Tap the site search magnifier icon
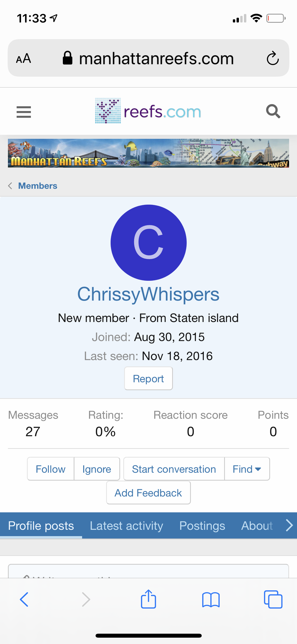297x644 pixels. (273, 111)
